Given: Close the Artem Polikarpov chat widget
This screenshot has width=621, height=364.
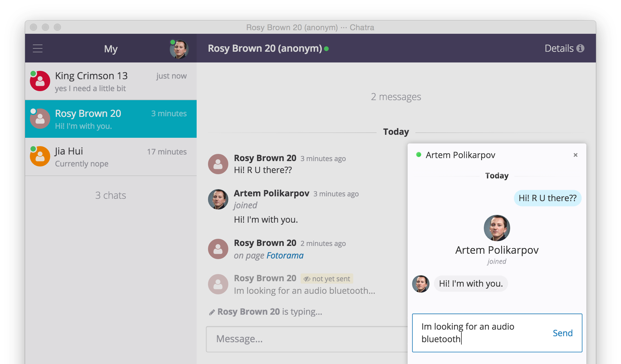Looking at the screenshot, I should tap(575, 155).
